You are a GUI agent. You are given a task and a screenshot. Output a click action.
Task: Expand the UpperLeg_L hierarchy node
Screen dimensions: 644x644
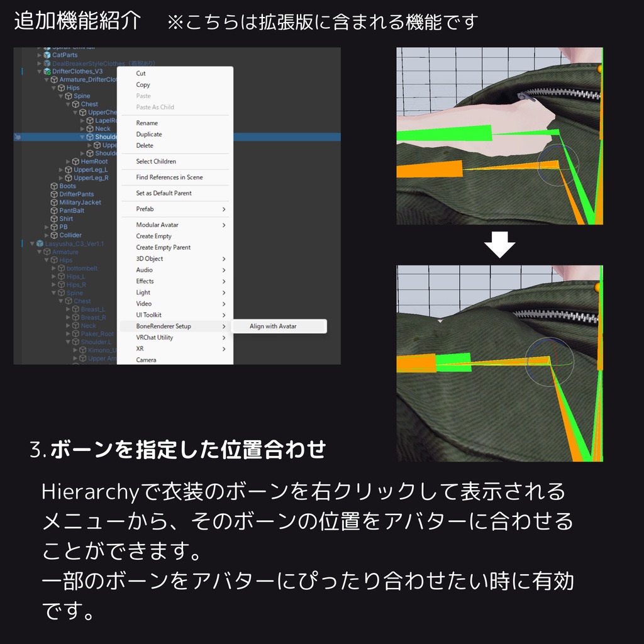(x=61, y=170)
